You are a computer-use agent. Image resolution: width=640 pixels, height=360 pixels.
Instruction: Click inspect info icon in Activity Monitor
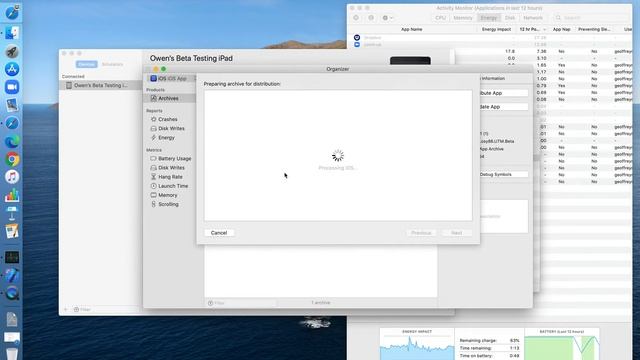coord(371,18)
